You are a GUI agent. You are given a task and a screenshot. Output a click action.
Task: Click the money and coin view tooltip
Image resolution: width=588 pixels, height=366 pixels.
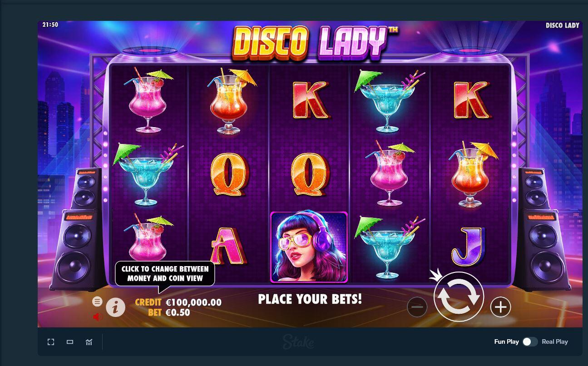click(x=165, y=274)
